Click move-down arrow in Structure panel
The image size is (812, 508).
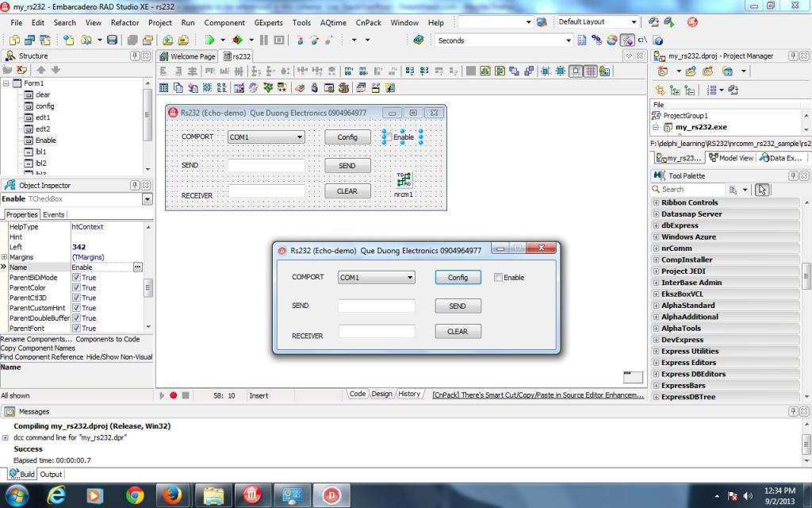point(56,70)
